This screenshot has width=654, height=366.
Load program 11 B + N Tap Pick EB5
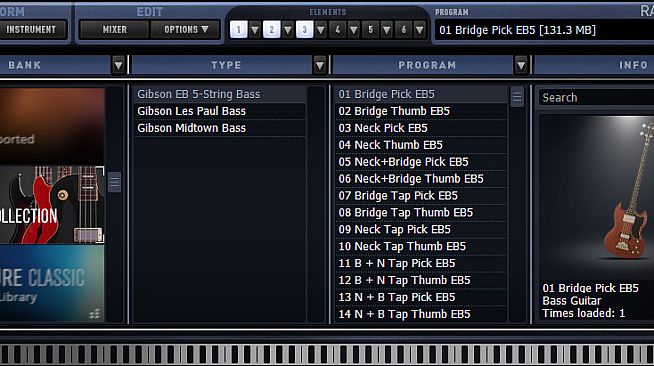(x=421, y=263)
